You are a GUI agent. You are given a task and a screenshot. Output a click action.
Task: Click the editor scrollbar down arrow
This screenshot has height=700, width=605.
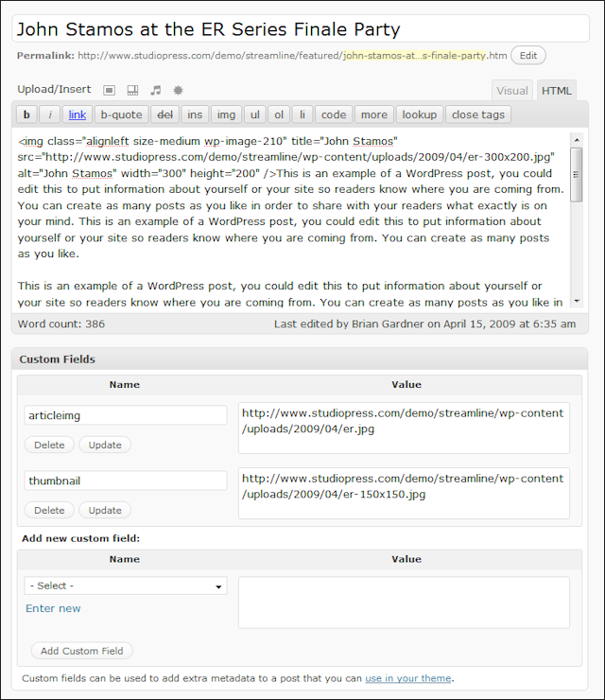tap(577, 302)
